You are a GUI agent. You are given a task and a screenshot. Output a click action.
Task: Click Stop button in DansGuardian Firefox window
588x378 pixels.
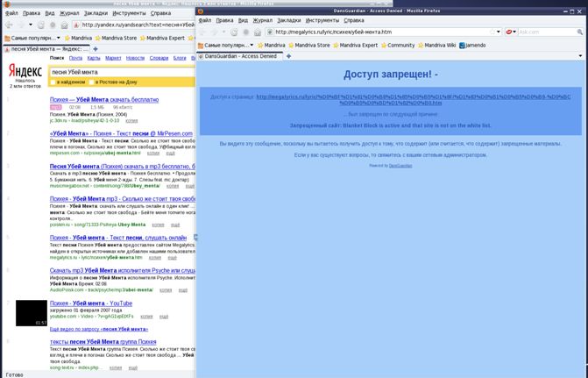(246, 32)
